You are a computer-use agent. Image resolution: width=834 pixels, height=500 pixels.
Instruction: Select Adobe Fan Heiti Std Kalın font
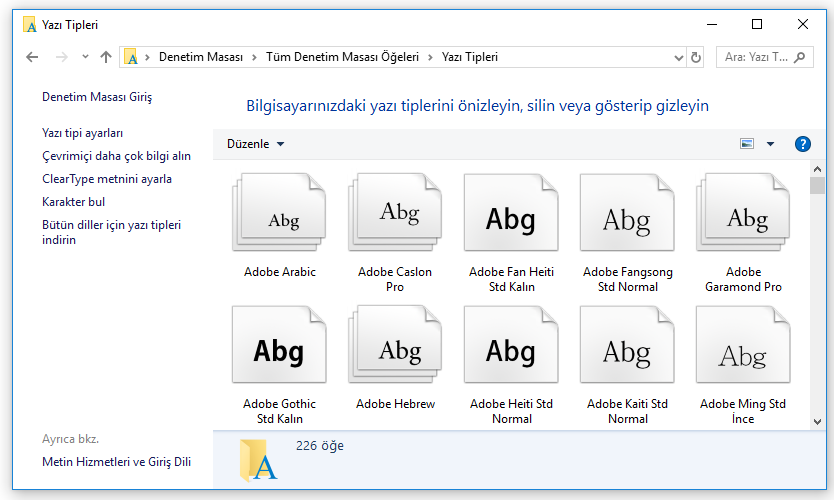[x=511, y=213]
